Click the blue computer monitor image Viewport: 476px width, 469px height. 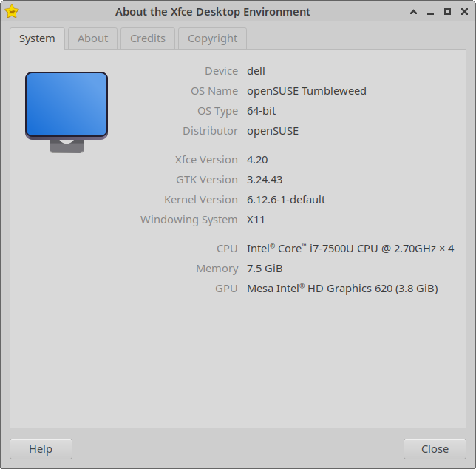pos(67,105)
